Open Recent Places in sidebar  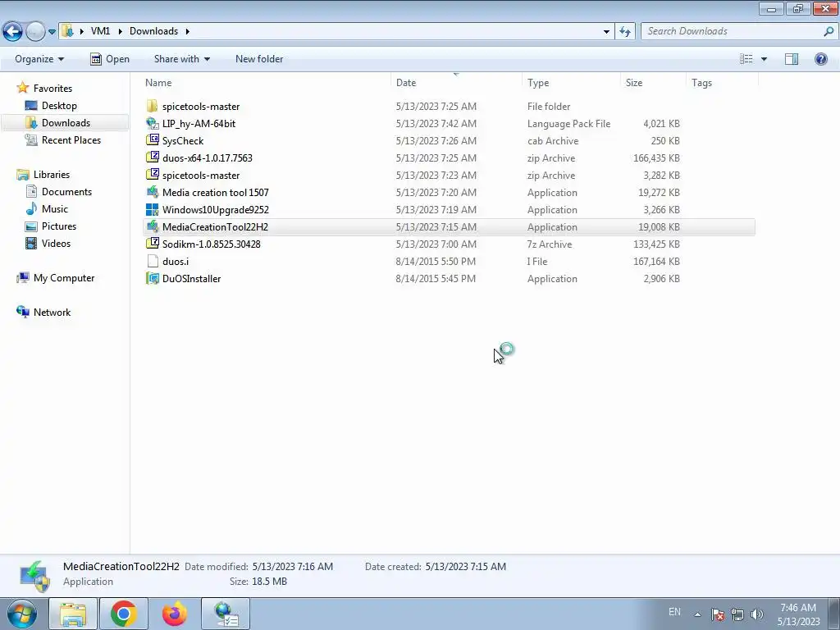(62, 139)
